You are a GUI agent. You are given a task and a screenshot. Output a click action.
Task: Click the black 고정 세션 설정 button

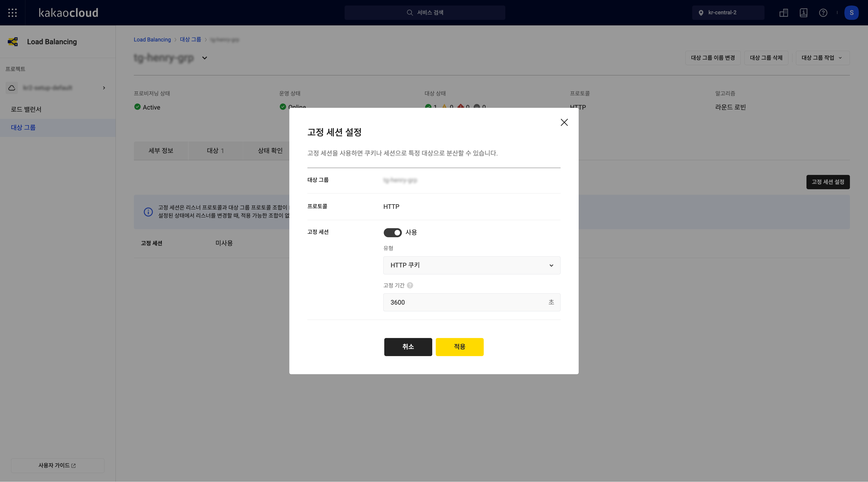828,182
